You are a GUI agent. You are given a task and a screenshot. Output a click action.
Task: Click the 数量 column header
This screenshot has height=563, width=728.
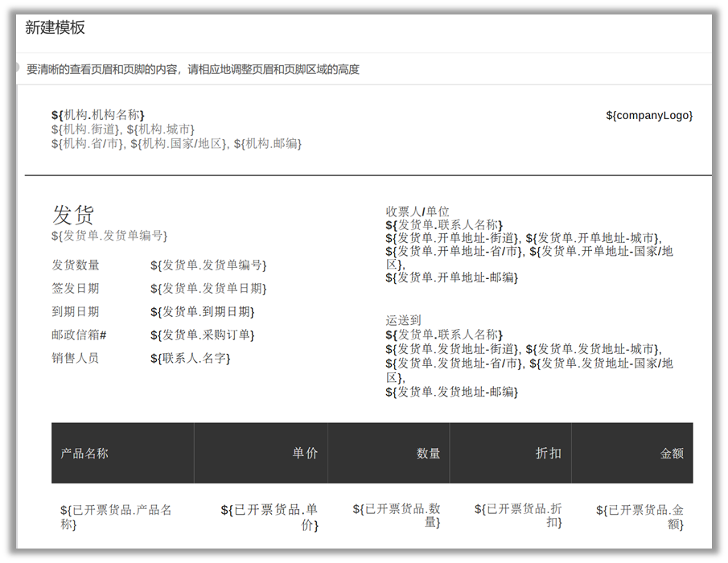pos(428,454)
